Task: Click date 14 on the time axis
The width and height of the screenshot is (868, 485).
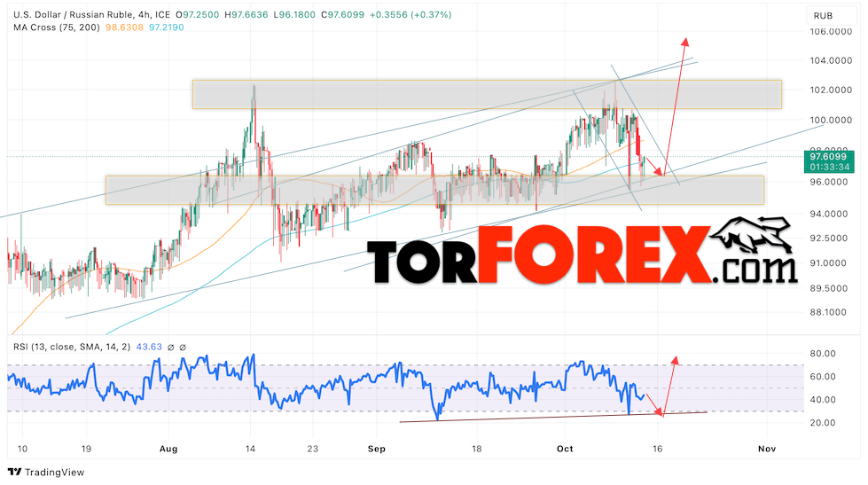Action: pos(250,449)
